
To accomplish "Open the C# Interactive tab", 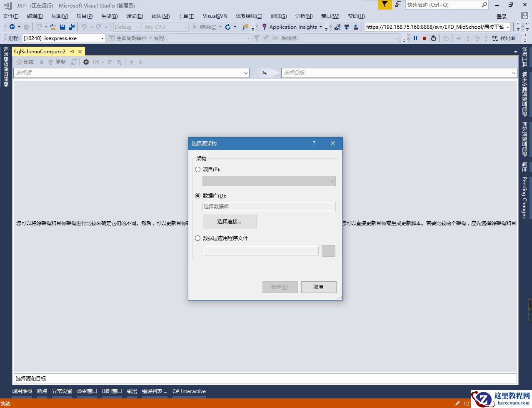I will coord(189,391).
